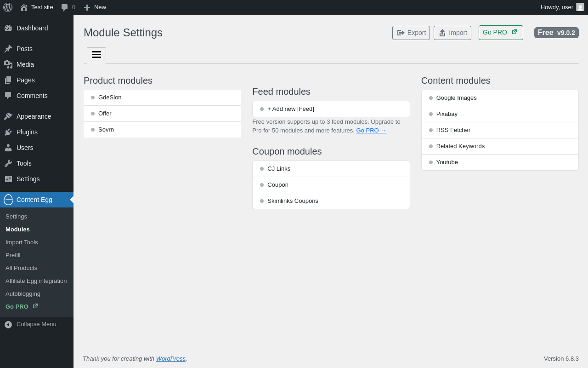Select the Add new [Feed] module

point(291,109)
